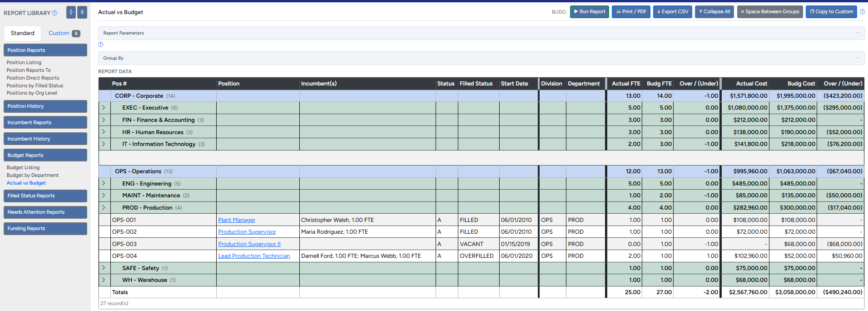Collapse the Position Reports section
The image size is (868, 311).
coord(45,50)
